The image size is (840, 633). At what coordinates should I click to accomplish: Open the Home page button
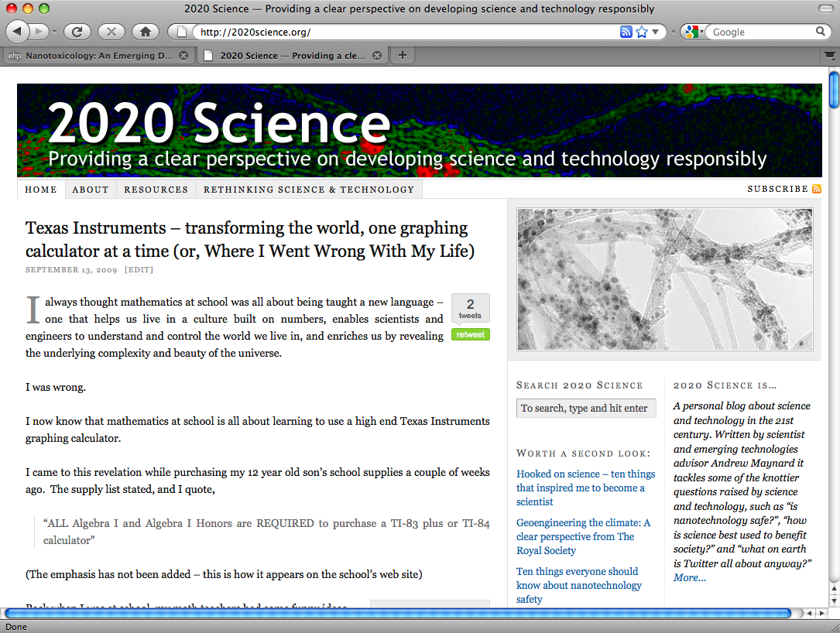click(146, 32)
